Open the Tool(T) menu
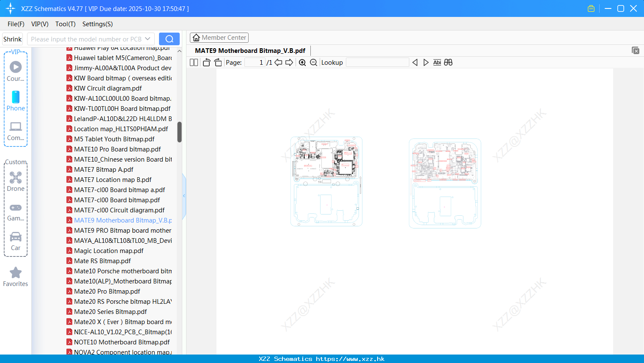Viewport: 644px width, 363px height. pos(66,24)
